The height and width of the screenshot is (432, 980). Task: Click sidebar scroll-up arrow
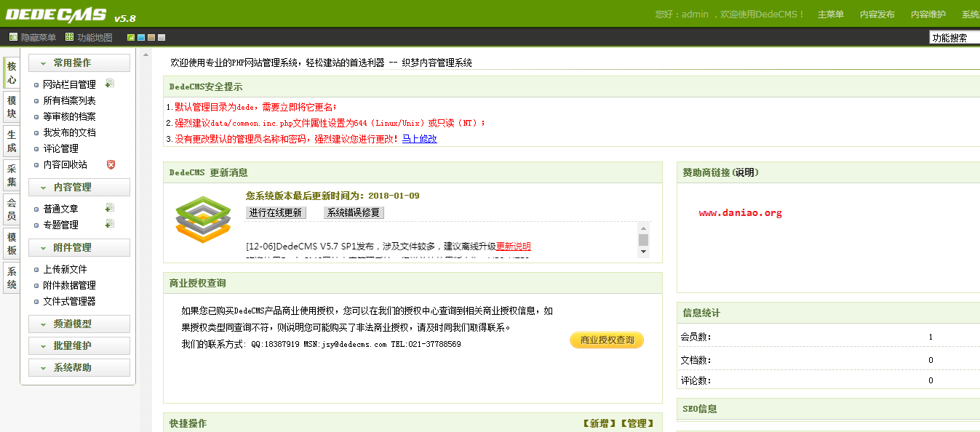coord(147,55)
